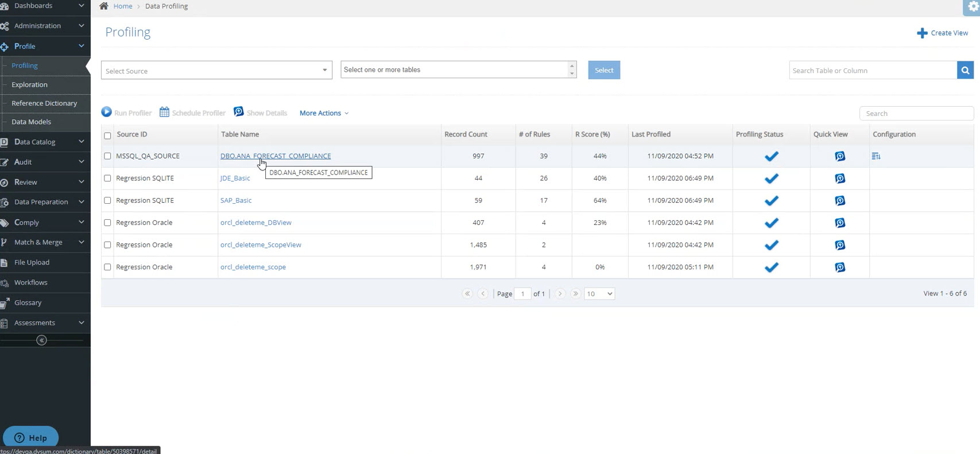Check the SAP_Basic row checkbox
This screenshot has width=980, height=454.
click(107, 201)
